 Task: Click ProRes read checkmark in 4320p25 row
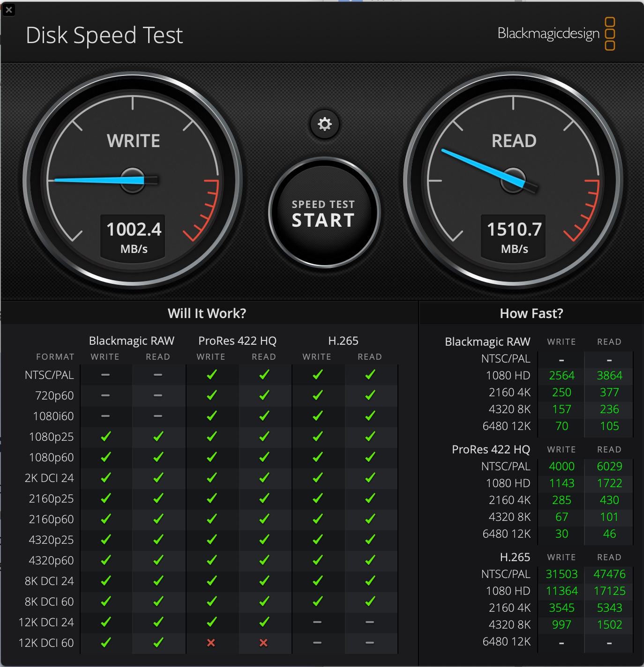click(264, 540)
